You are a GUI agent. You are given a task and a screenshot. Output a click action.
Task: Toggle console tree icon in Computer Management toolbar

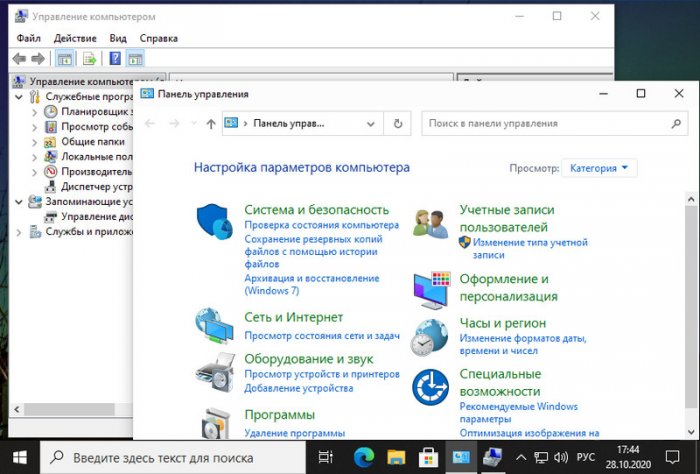pos(64,58)
